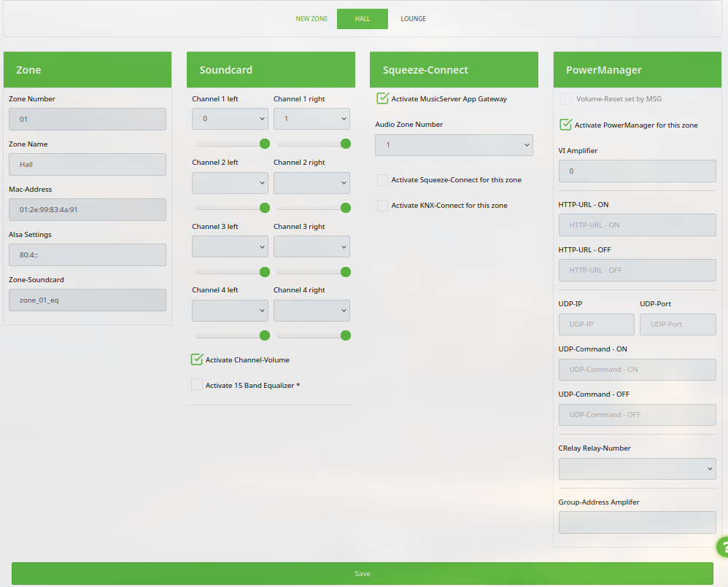Viewport: 728px width, 587px height.
Task: Uncheck Activate PowerManager for this zone
Action: pyautogui.click(x=565, y=125)
